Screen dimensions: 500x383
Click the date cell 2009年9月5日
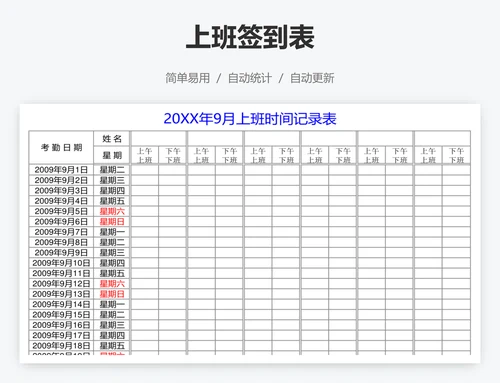click(x=61, y=211)
